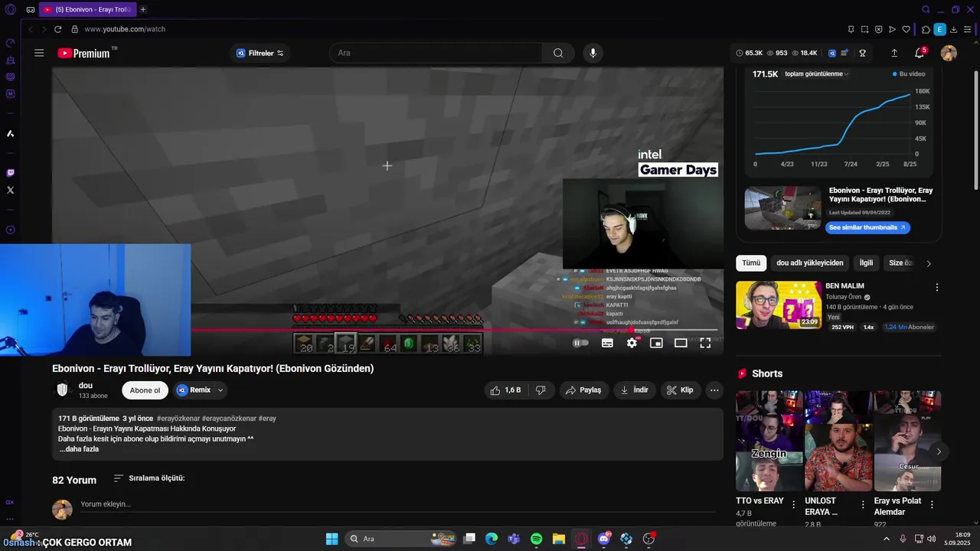Show next Shorts with the arrow
The height and width of the screenshot is (551, 980).
pyautogui.click(x=938, y=452)
